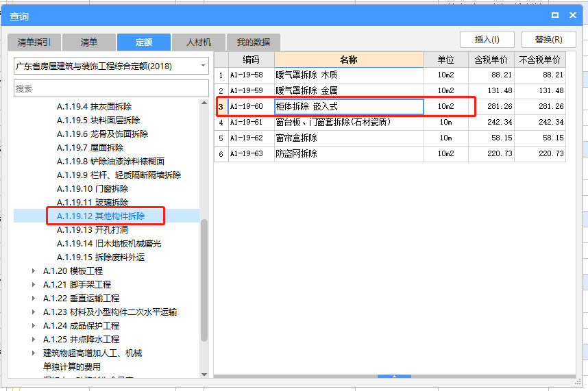Select the 定额 tab

(x=144, y=42)
